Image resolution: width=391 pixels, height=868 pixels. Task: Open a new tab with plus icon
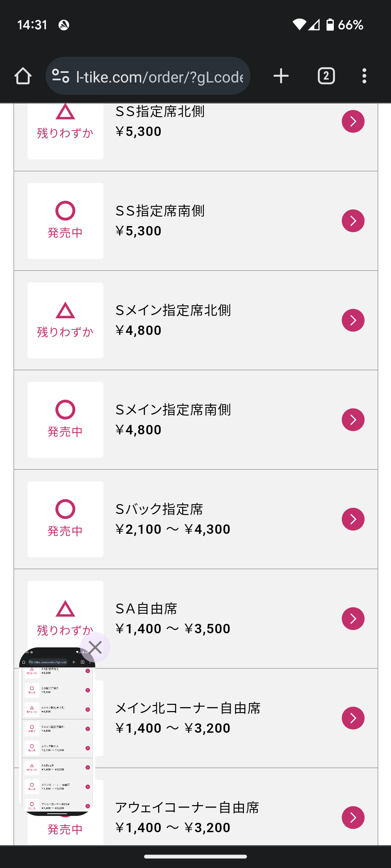click(281, 76)
